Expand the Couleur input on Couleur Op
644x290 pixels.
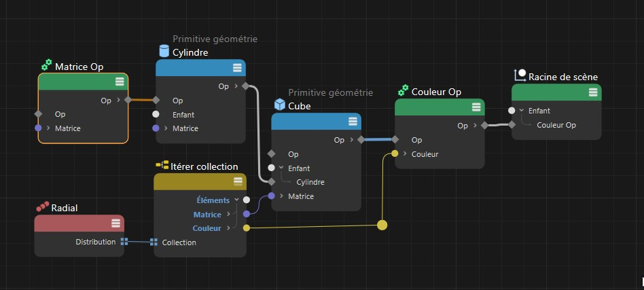[x=404, y=154]
